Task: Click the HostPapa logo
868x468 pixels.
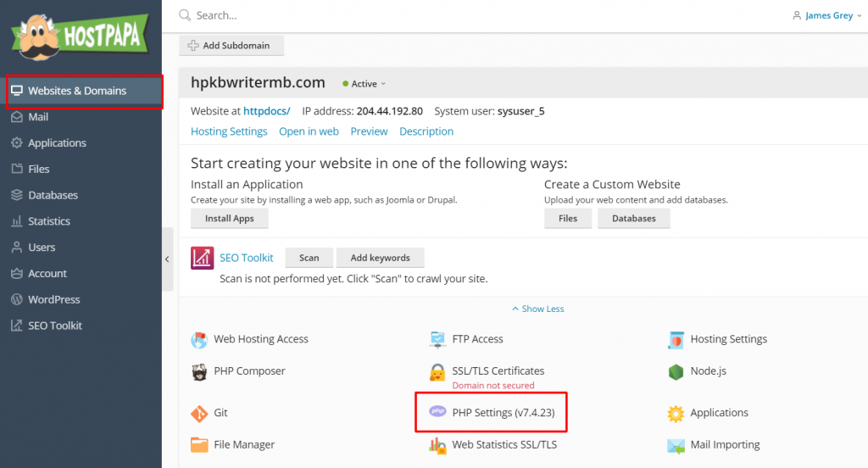Action: (x=81, y=36)
